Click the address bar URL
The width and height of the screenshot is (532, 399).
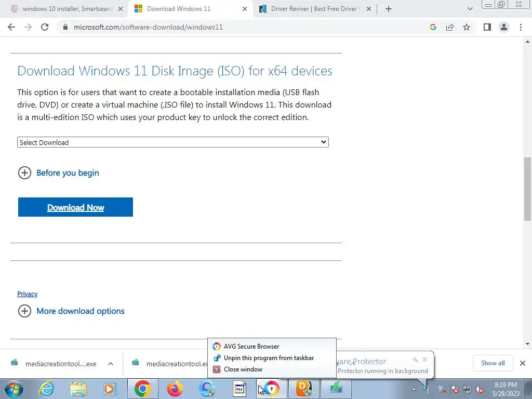pos(148,27)
